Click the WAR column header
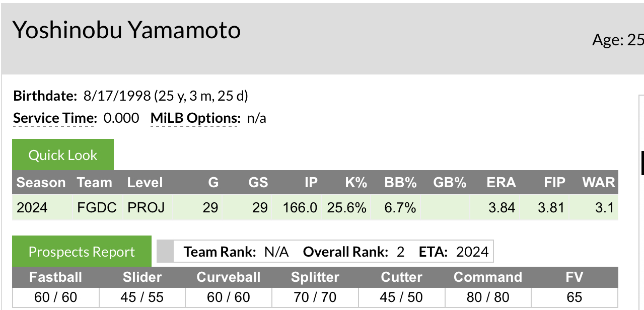 pos(599,182)
